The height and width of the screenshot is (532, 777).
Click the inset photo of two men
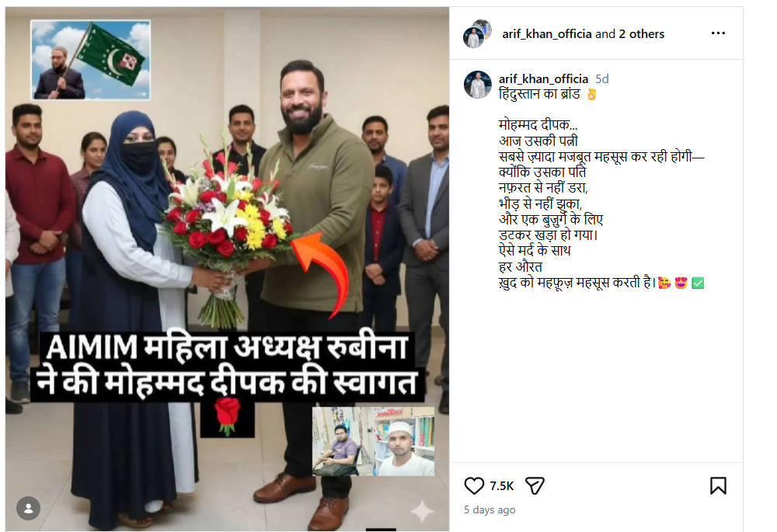tap(373, 441)
